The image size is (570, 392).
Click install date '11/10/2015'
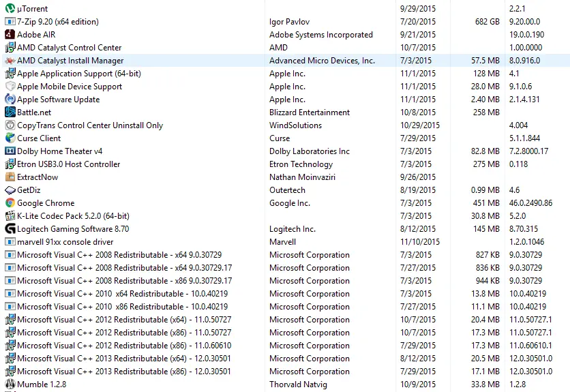pyautogui.click(x=420, y=242)
